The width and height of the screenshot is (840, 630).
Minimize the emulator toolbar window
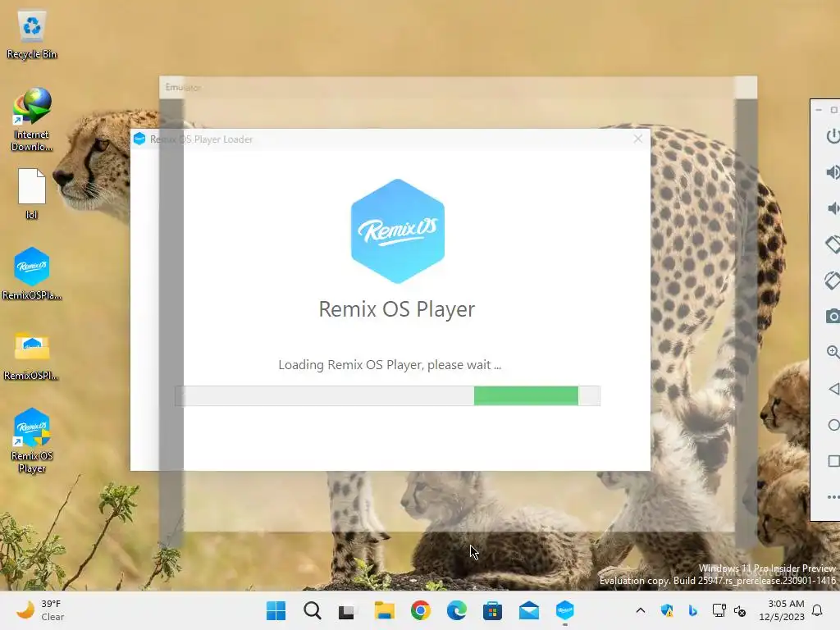pos(819,110)
